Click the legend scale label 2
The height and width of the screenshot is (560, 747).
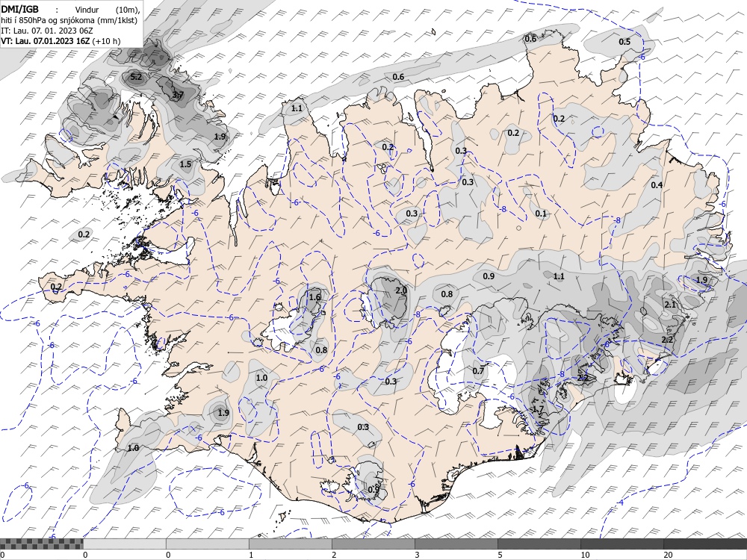tap(334, 555)
